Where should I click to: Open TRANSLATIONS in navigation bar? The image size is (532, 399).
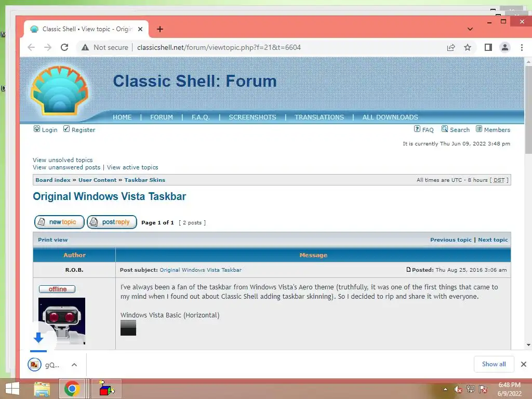(x=320, y=117)
